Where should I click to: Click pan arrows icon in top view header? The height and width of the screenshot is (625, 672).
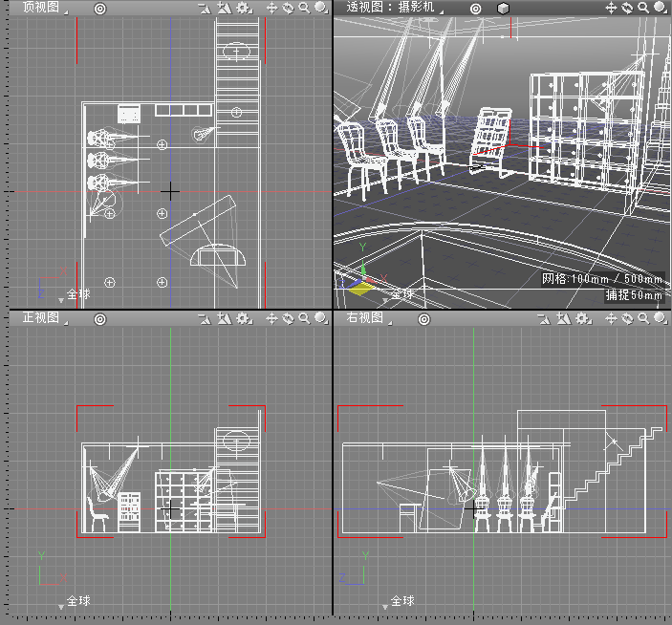[271, 8]
